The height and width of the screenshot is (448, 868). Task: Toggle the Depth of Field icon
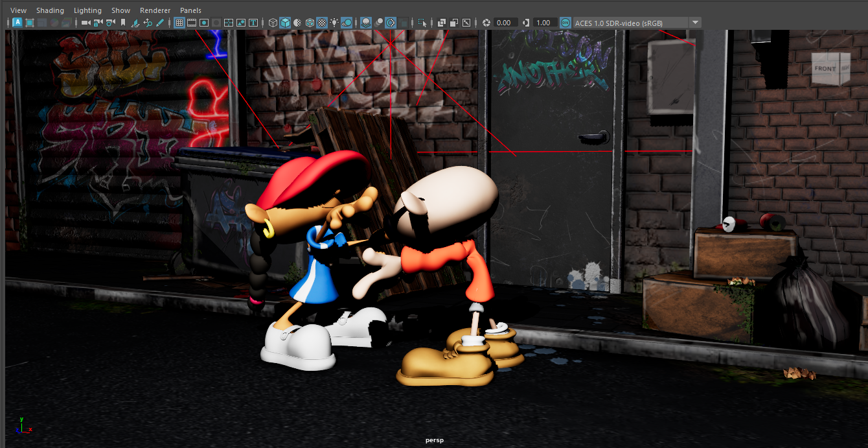tap(403, 23)
